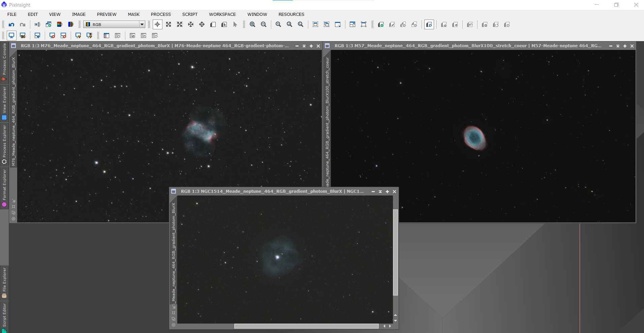Open the SCRIPT menu

(190, 14)
